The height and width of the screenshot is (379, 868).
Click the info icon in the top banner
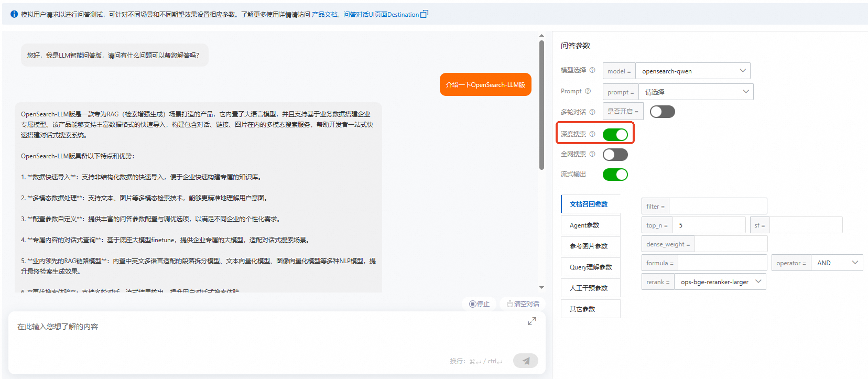pos(14,14)
